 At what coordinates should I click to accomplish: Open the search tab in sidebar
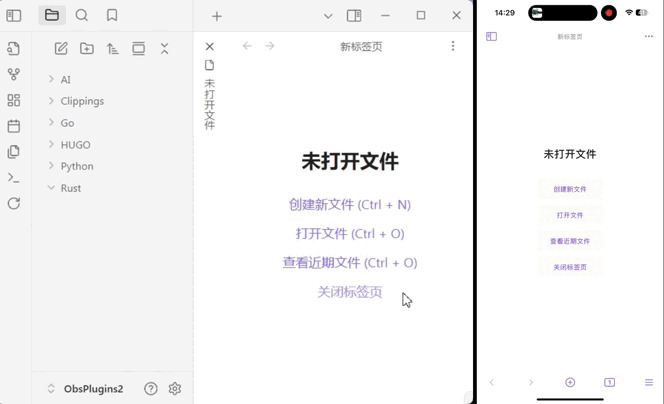[x=82, y=16]
